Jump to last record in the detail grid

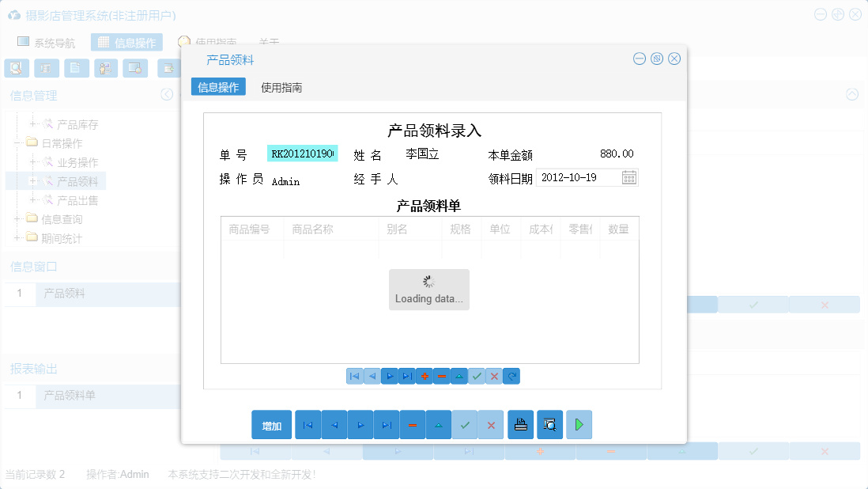click(x=406, y=376)
